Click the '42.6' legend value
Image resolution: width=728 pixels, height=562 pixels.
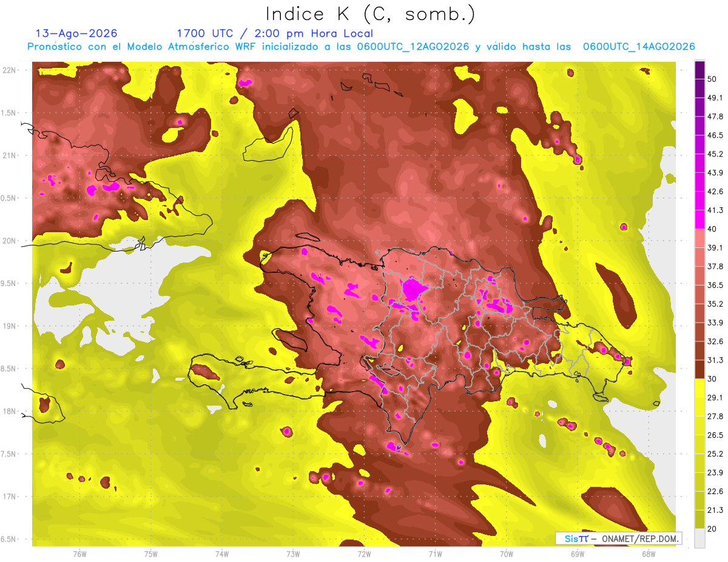coord(715,192)
